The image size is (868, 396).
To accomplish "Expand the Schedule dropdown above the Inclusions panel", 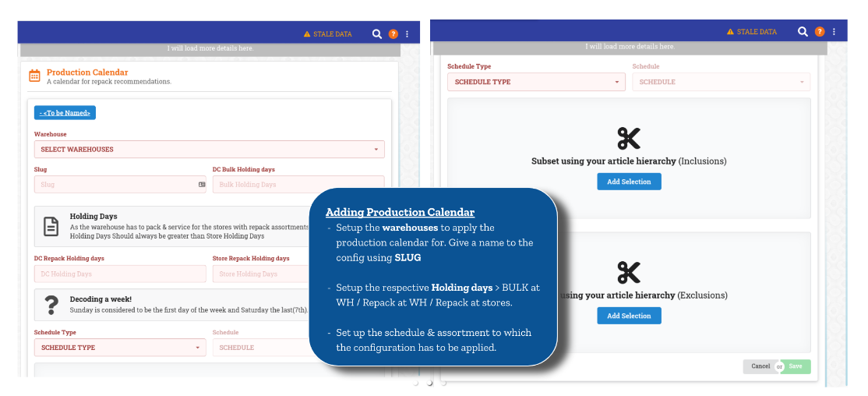I will pos(721,82).
